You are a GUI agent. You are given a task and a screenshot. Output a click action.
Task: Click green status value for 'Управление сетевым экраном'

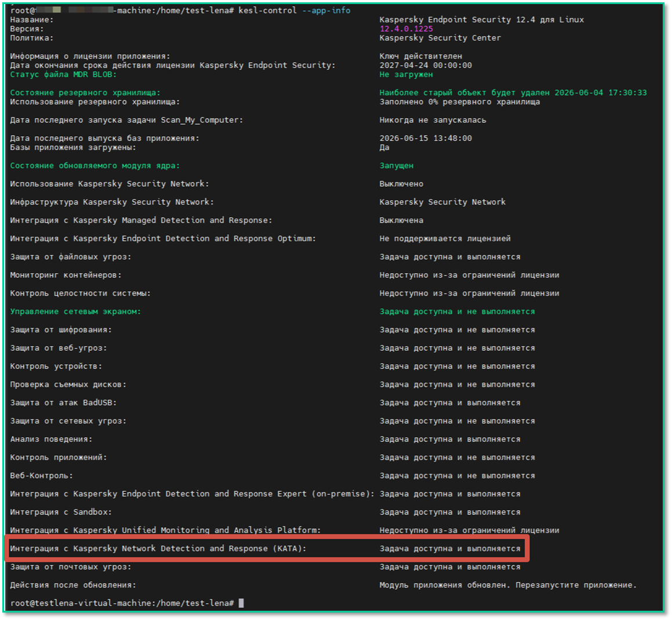pos(457,311)
